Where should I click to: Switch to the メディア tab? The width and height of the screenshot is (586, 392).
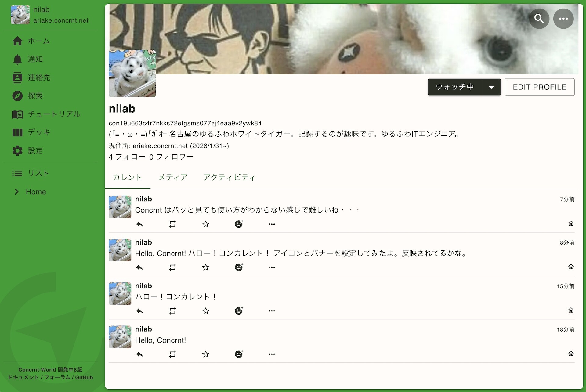(x=173, y=178)
